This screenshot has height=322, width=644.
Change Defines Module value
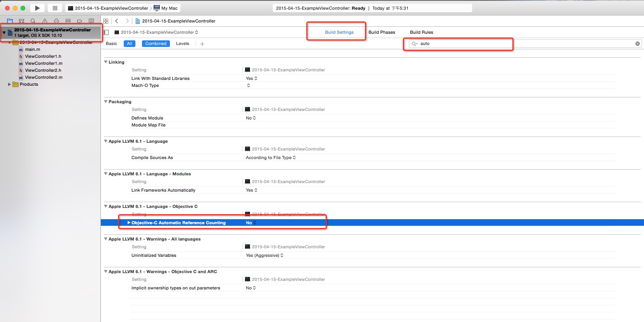(251, 118)
